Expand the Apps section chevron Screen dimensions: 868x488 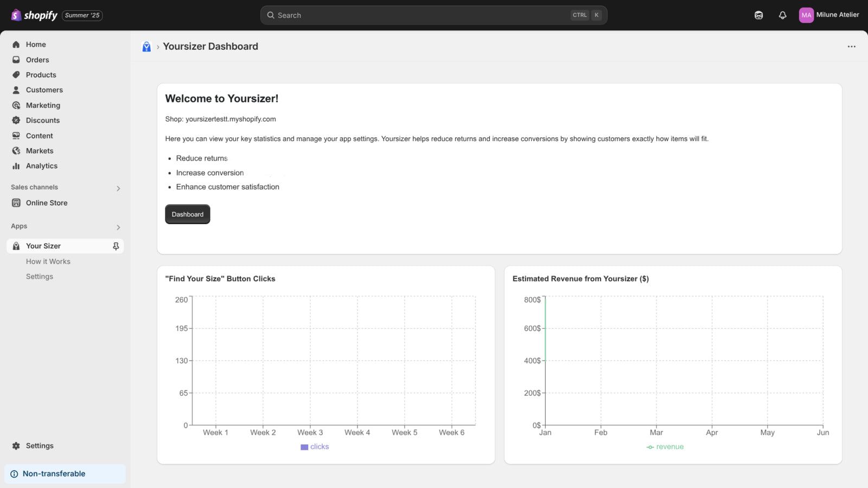click(118, 227)
